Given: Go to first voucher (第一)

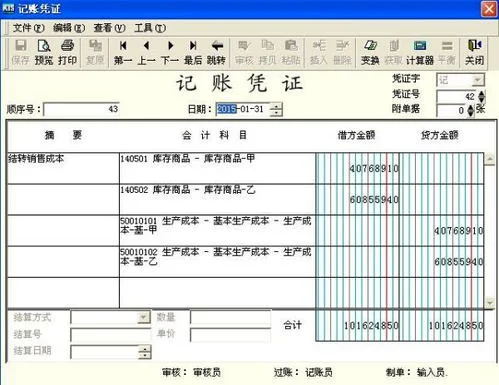Looking at the screenshot, I should coord(123,53).
